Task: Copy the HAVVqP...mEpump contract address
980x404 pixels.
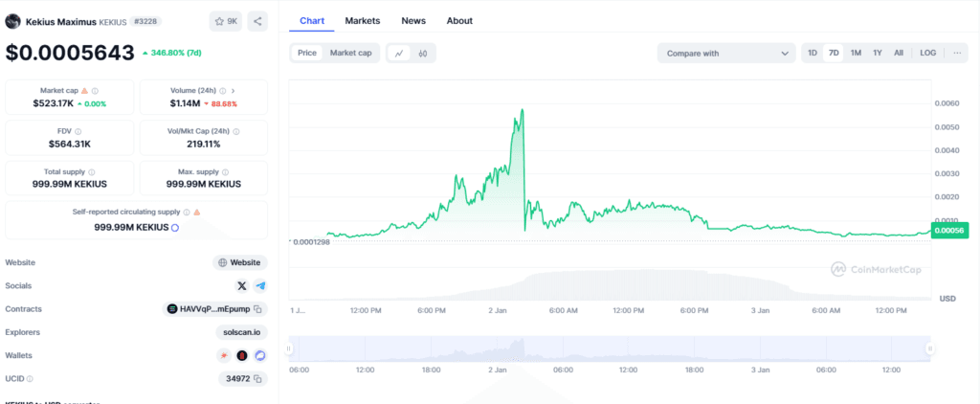Action: [256, 309]
